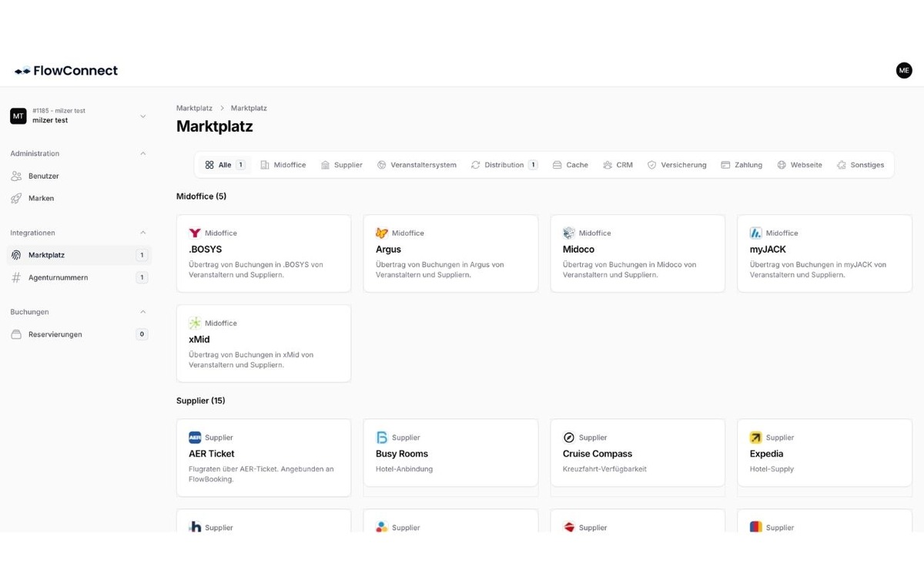Click the xMid green logo icon

pos(195,323)
